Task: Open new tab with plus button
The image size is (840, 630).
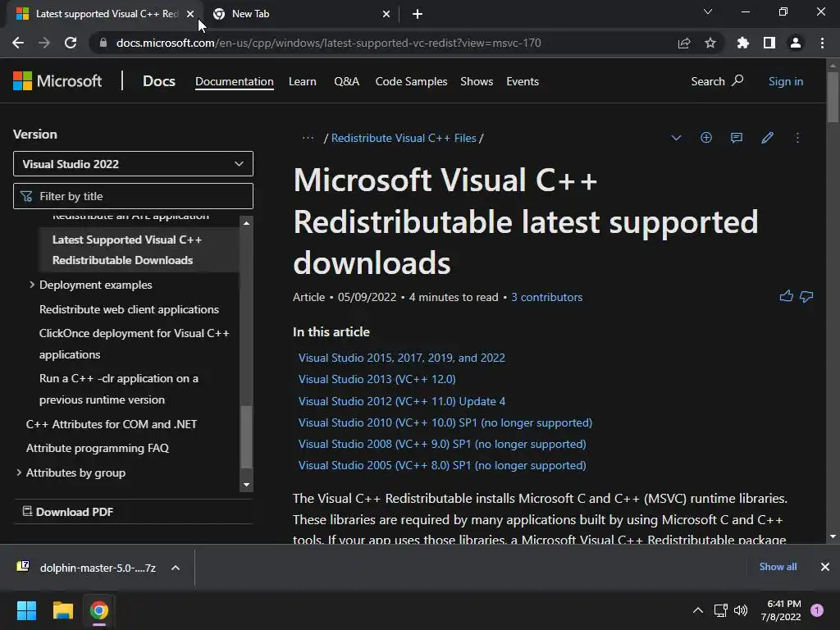Action: [418, 14]
